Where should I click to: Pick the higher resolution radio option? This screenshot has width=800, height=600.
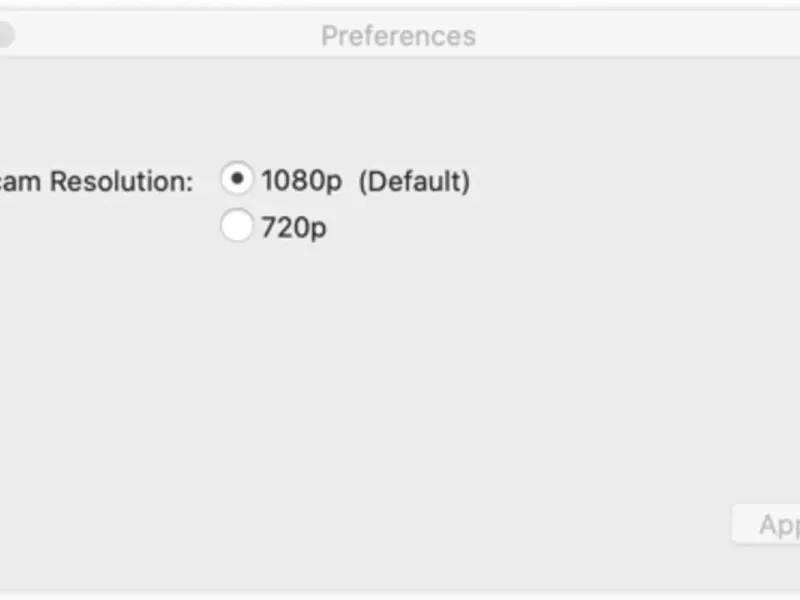[237, 179]
